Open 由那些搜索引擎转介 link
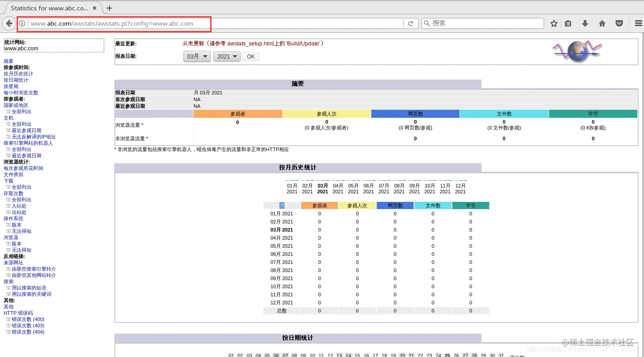Image resolution: width=644 pixels, height=357 pixels. tap(34, 269)
